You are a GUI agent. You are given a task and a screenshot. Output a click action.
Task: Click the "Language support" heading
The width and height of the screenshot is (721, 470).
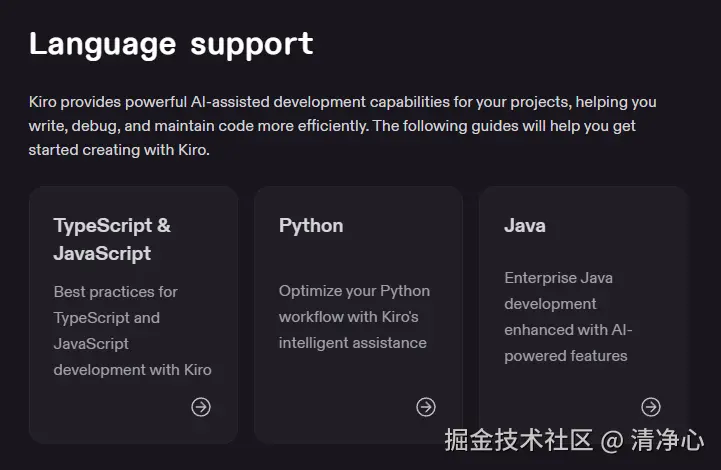171,43
